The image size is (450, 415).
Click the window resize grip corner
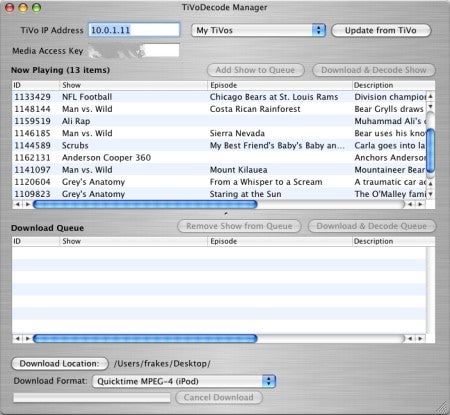[x=442, y=407]
